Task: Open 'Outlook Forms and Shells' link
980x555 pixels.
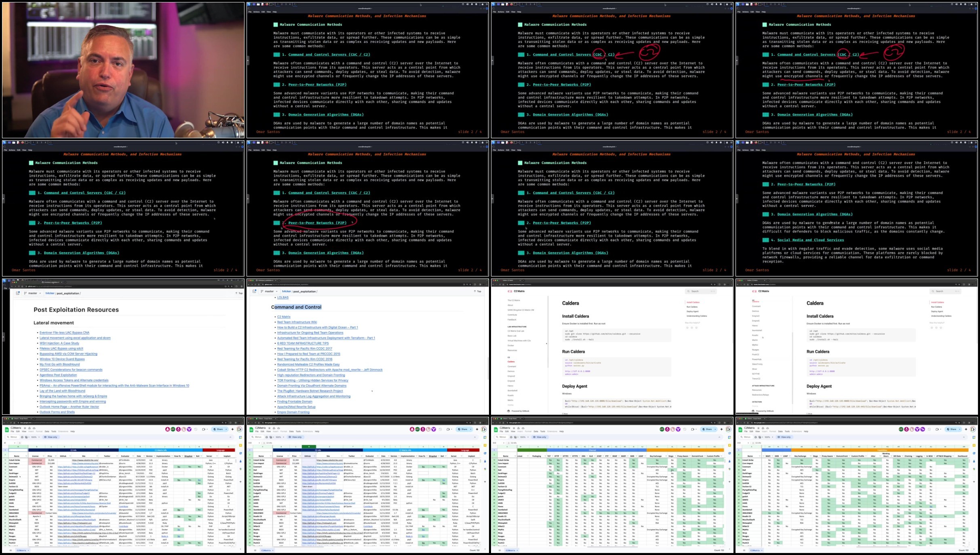Action: [57, 412]
